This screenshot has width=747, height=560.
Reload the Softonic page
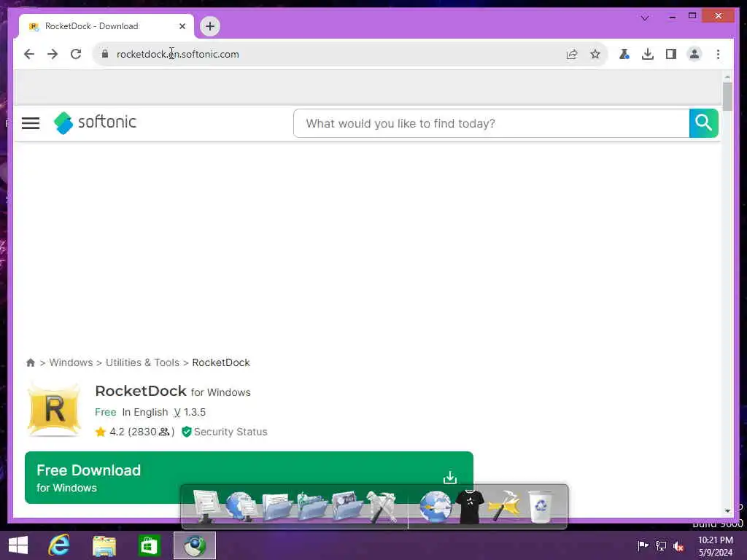(76, 54)
